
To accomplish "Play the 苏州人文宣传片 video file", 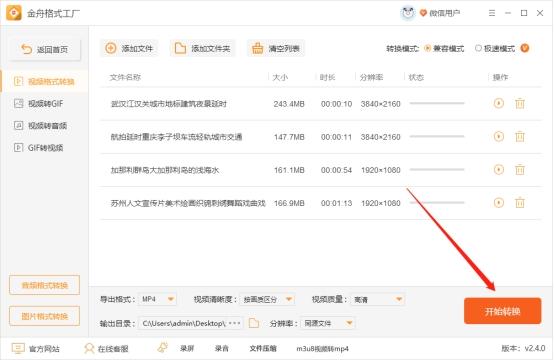I will tap(499, 202).
